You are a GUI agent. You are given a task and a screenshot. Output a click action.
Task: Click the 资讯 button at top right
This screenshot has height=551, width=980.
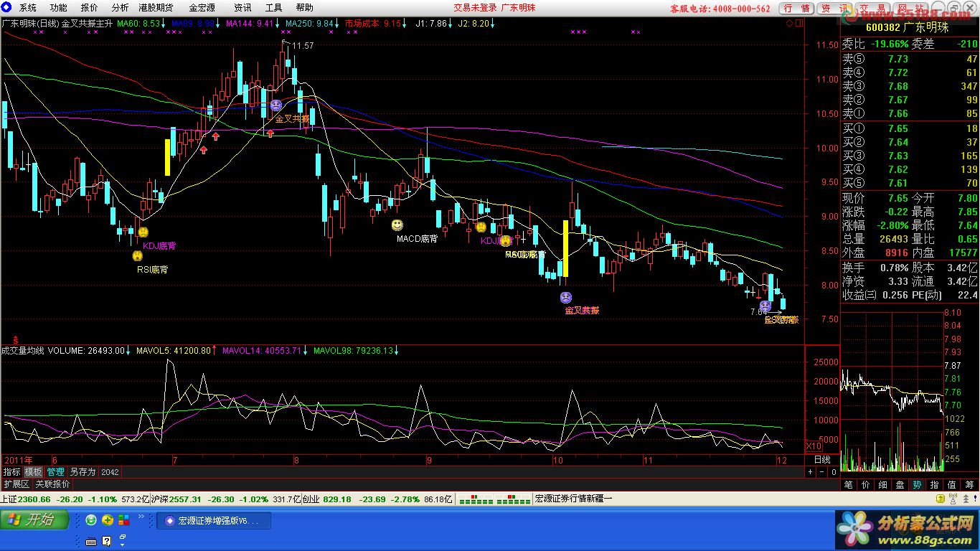coord(834,8)
